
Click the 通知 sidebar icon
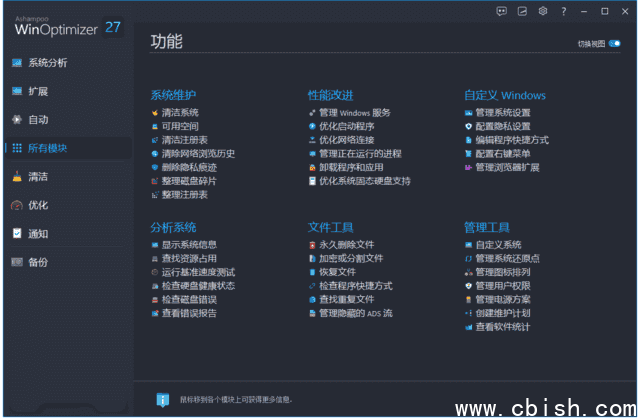(x=17, y=233)
